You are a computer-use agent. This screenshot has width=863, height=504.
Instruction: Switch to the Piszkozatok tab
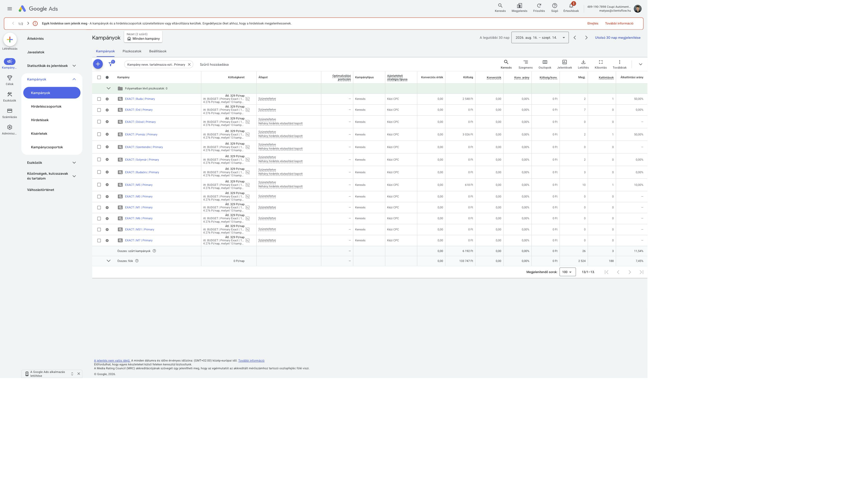pyautogui.click(x=132, y=51)
